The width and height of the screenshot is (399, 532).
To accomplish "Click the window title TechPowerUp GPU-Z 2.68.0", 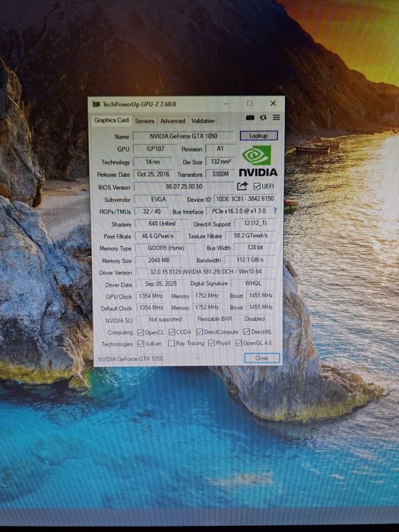I will pos(139,104).
